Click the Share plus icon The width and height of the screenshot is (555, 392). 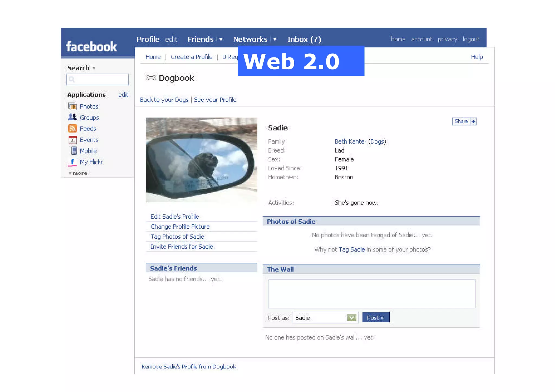pyautogui.click(x=473, y=121)
